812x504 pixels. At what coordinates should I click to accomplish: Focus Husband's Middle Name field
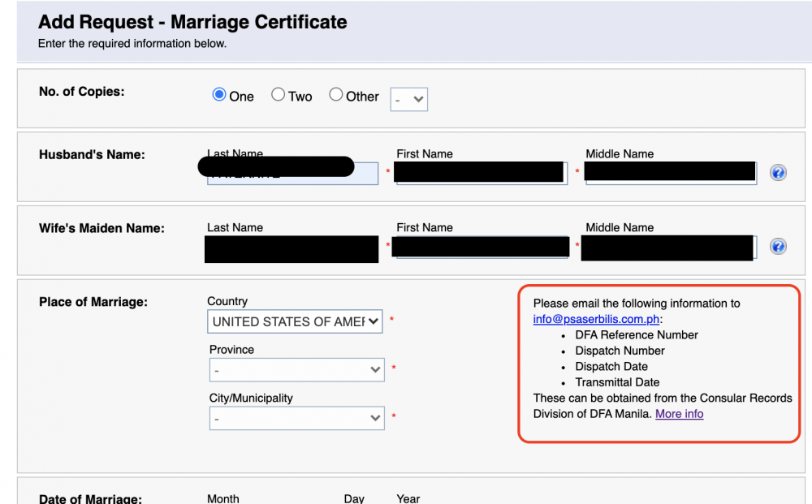[672, 174]
